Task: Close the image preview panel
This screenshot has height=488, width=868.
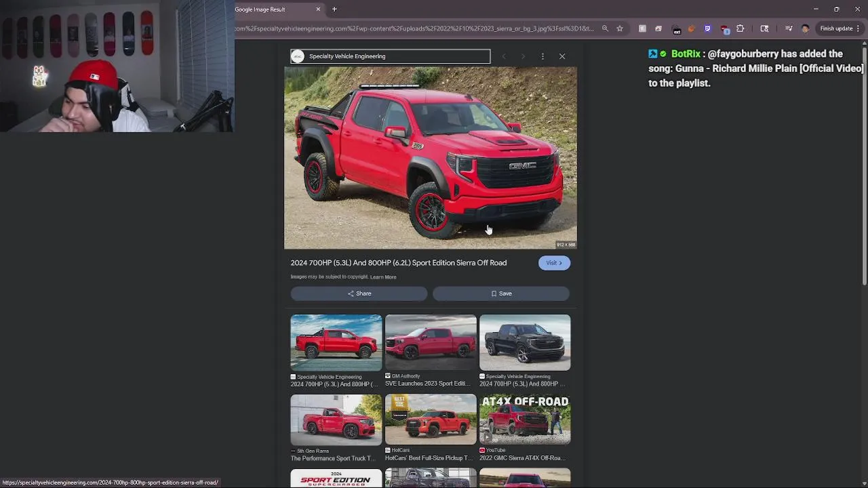Action: click(x=562, y=56)
